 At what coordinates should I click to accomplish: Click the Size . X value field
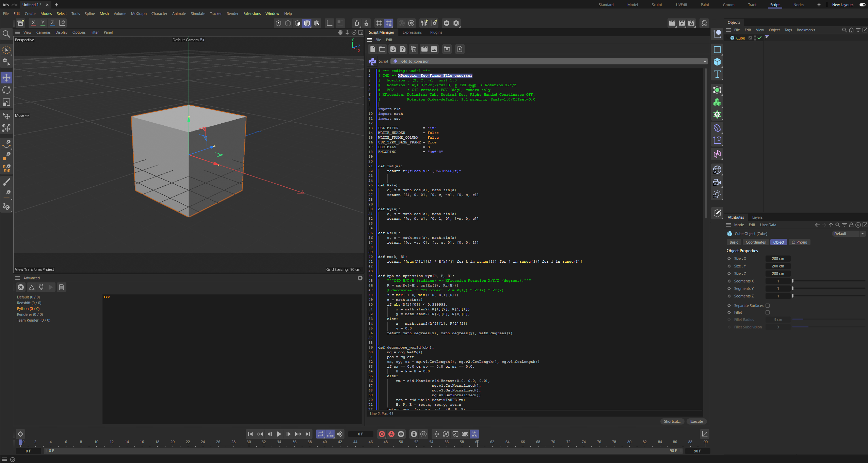click(x=778, y=259)
